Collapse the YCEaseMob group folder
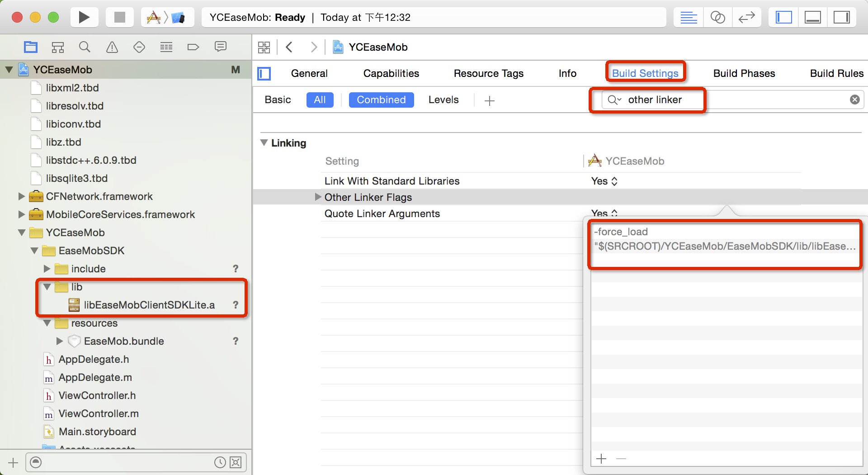This screenshot has height=475, width=868. point(21,233)
